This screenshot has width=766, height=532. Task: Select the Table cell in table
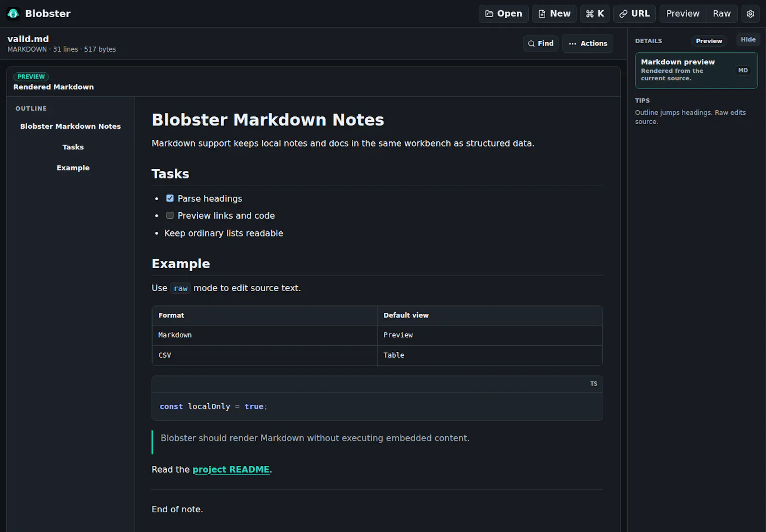click(x=490, y=355)
